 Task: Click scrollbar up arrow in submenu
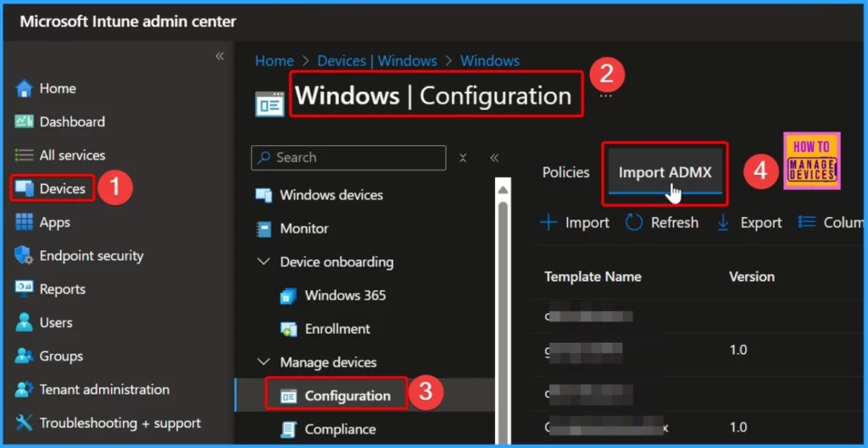(503, 190)
